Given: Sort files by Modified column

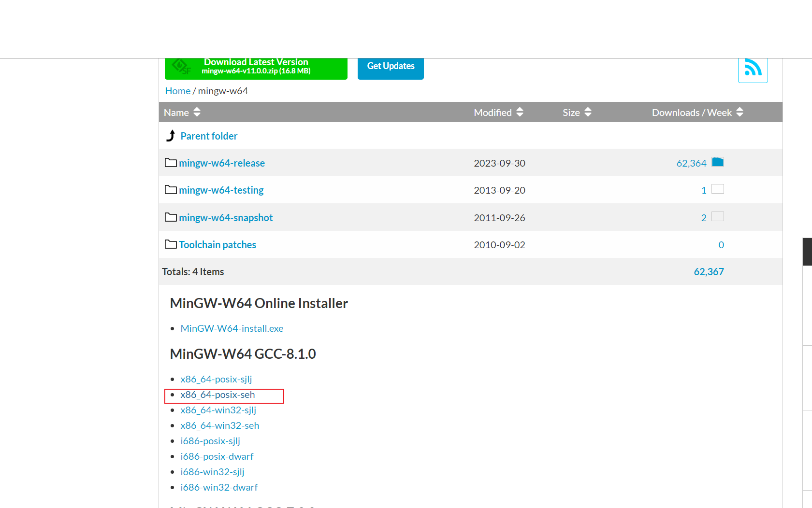Looking at the screenshot, I should pos(498,113).
